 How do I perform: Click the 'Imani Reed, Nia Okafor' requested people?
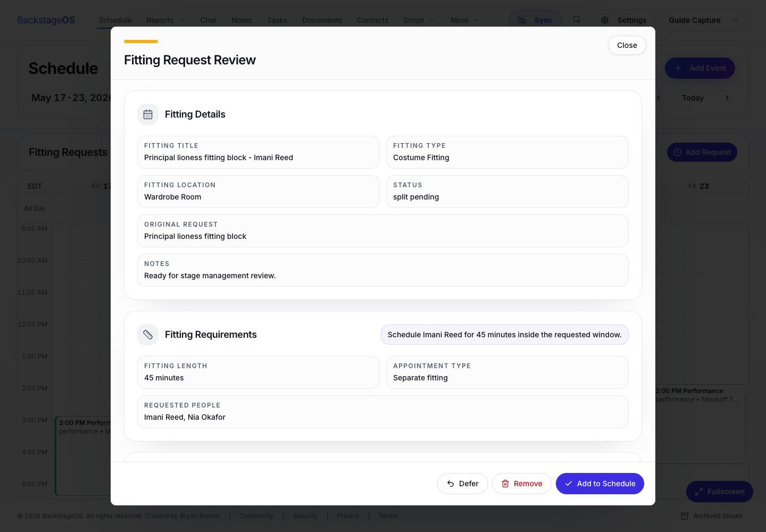pos(185,417)
